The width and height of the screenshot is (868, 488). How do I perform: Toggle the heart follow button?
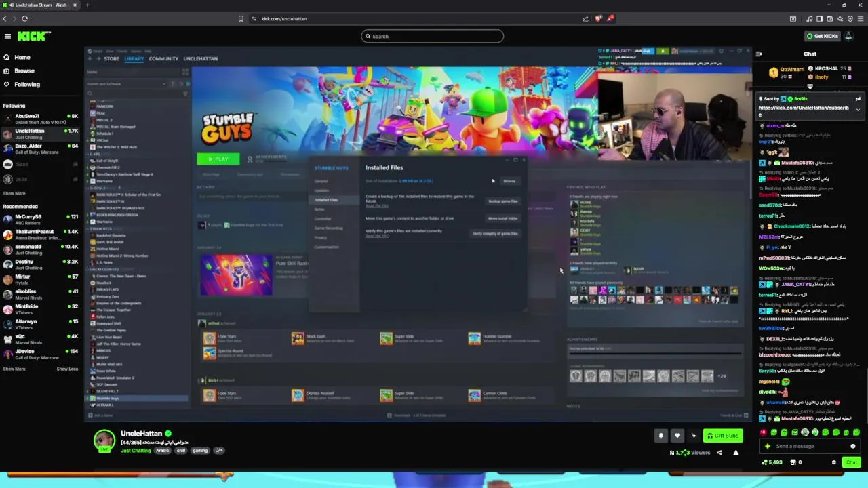(677, 436)
